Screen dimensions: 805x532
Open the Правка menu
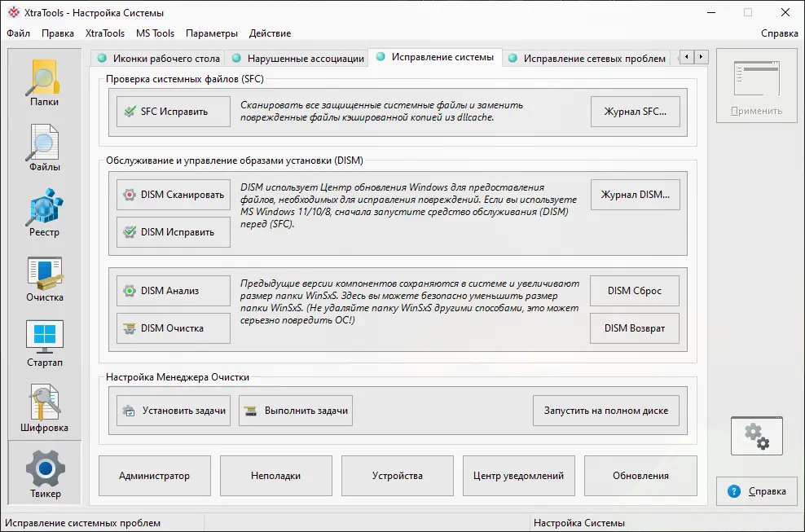58,33
